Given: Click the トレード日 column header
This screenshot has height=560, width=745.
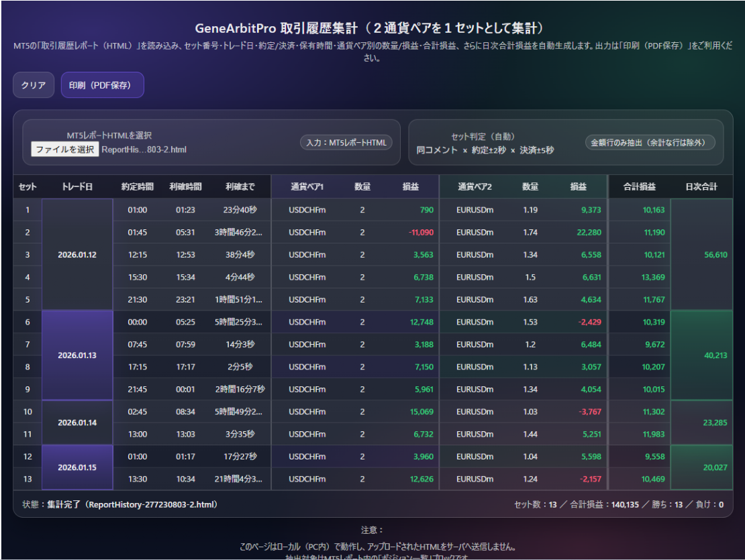Looking at the screenshot, I should [x=77, y=186].
